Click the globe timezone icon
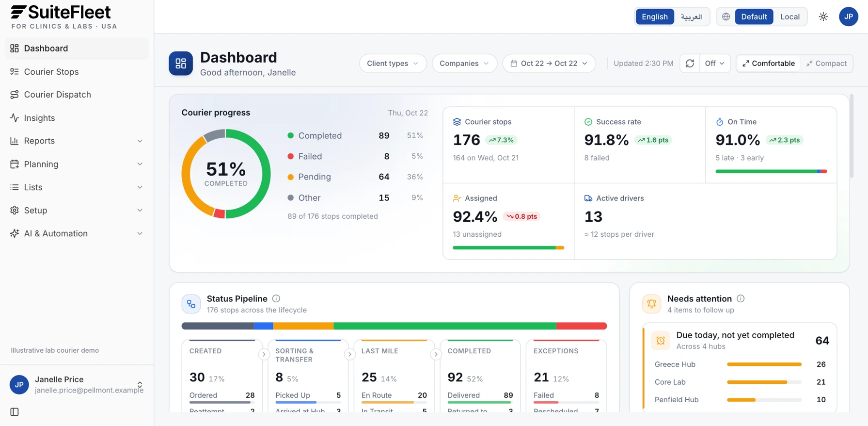This screenshot has height=426, width=868. (726, 17)
